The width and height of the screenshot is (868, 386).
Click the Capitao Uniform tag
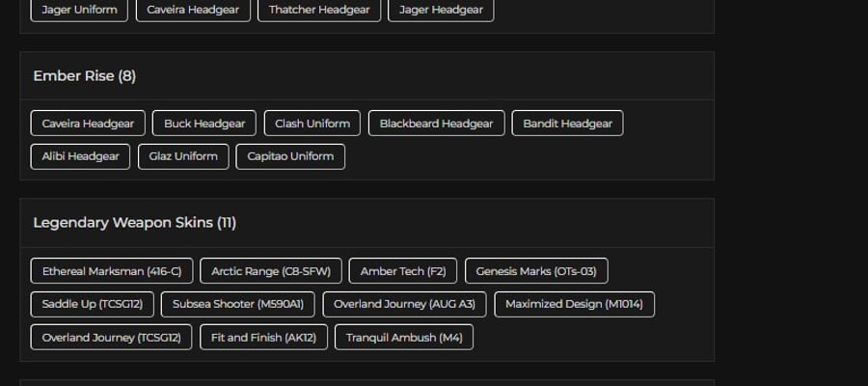(290, 156)
